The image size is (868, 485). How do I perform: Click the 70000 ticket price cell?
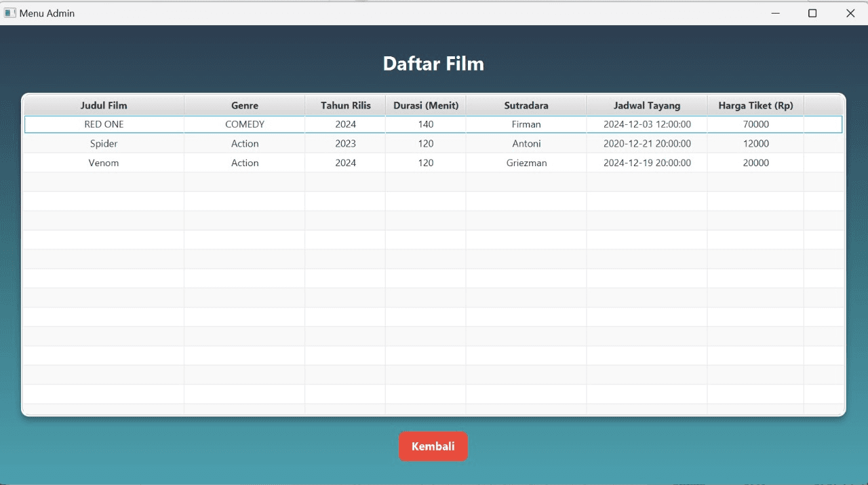click(755, 124)
